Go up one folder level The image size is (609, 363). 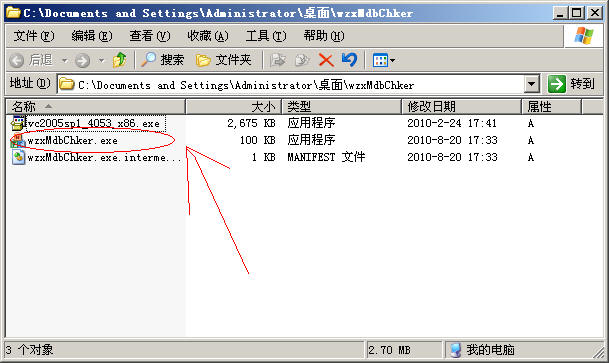click(119, 60)
